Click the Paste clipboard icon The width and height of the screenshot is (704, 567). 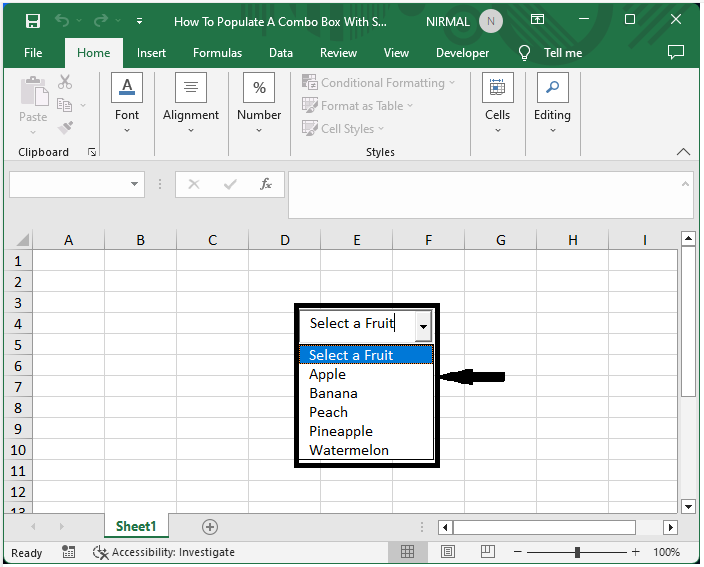coord(34,92)
